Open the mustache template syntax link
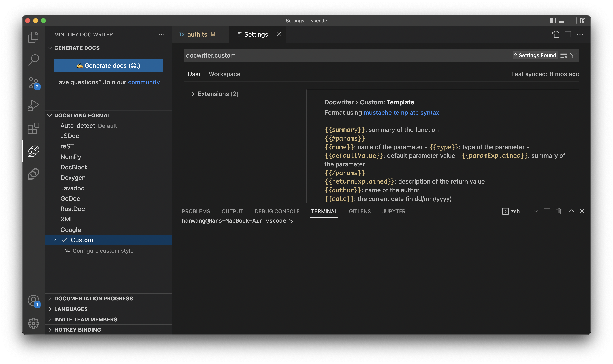Image resolution: width=613 pixels, height=364 pixels. pos(401,113)
